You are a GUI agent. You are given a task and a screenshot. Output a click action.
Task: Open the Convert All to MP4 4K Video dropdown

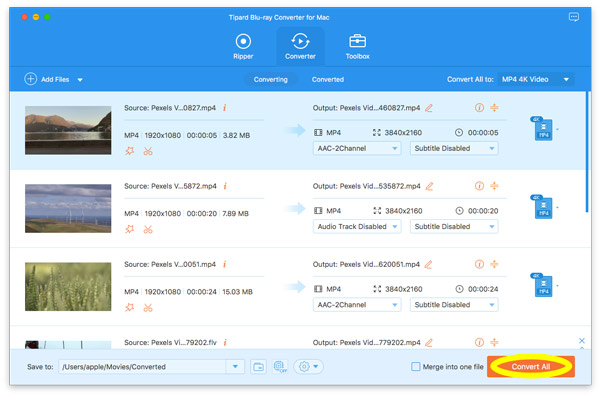tap(536, 80)
